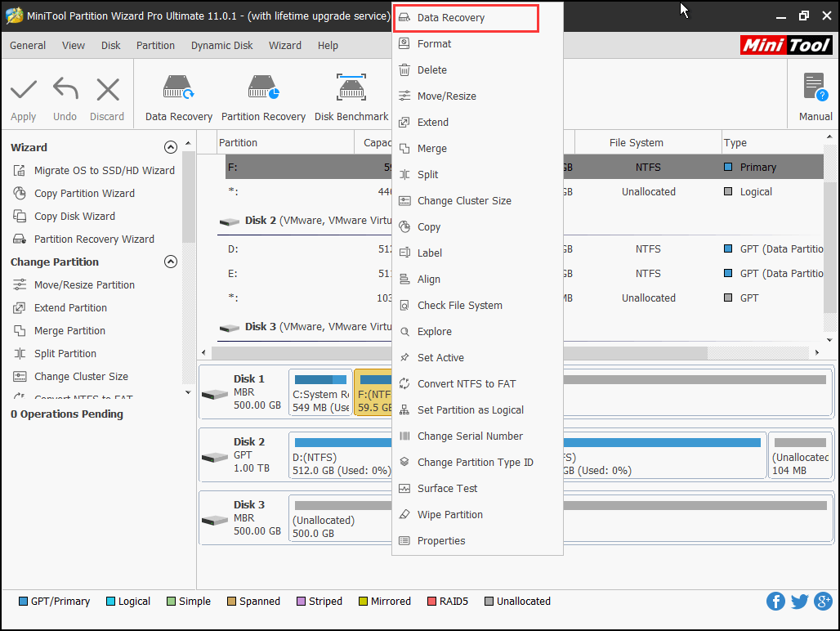The width and height of the screenshot is (840, 631).
Task: Open the Disk menu
Action: pyautogui.click(x=111, y=46)
